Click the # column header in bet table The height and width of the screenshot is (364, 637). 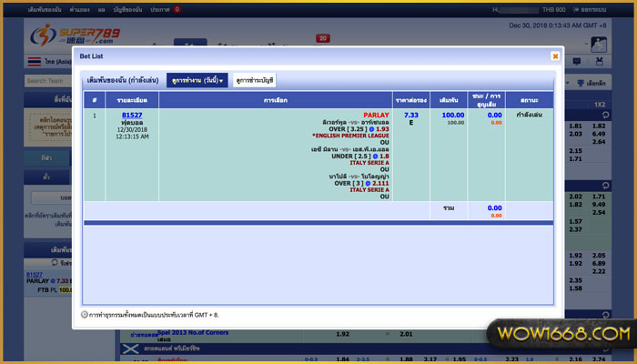94,99
